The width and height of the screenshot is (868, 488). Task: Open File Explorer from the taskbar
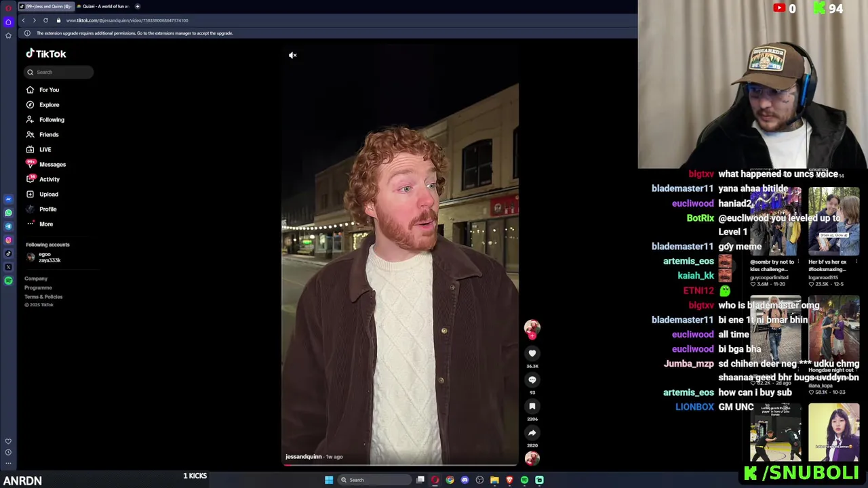(494, 480)
